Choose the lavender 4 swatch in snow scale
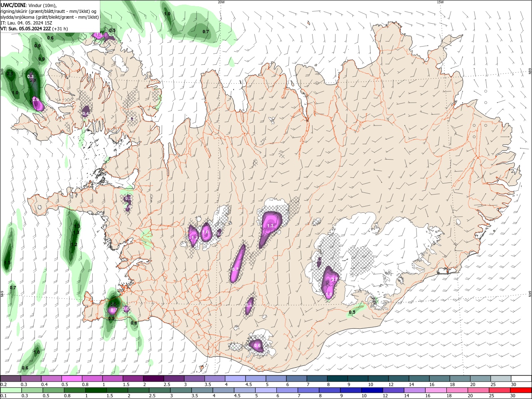The image size is (532, 399). click(235, 379)
